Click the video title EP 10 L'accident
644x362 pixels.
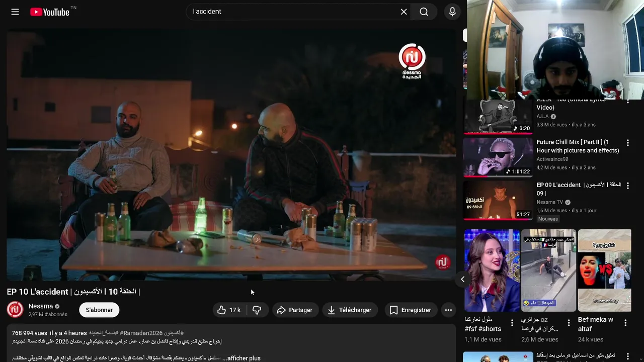(73, 292)
